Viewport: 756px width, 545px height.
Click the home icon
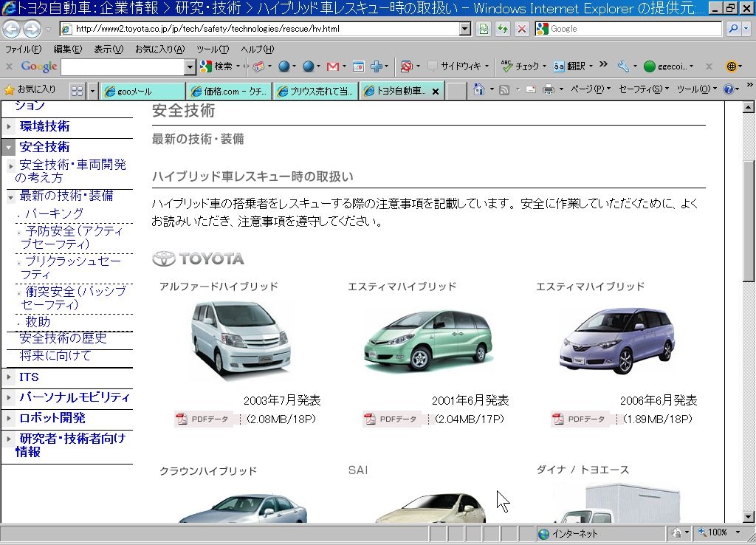(x=478, y=89)
